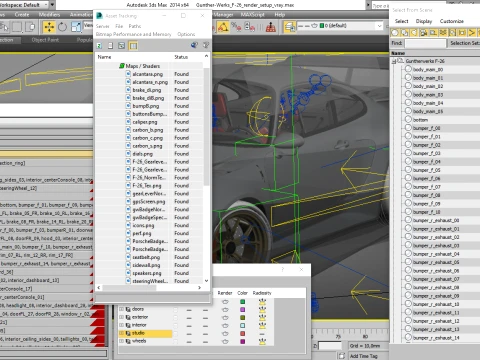Activate the Select and Move tool

[x=49, y=27]
